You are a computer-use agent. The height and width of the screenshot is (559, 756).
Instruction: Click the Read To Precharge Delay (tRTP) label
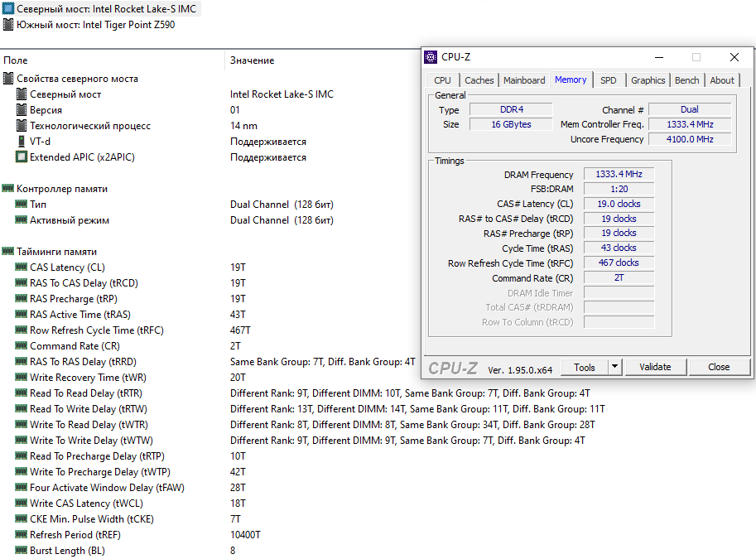tap(97, 456)
